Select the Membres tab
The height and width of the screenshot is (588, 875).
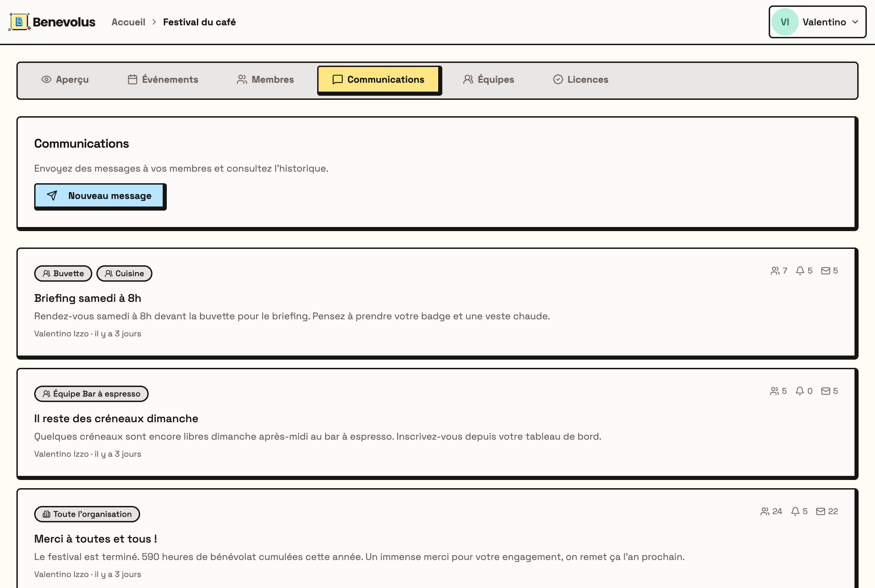pos(266,80)
